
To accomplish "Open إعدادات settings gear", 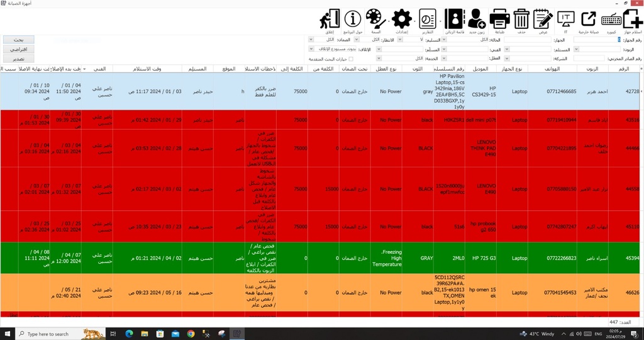I will click(401, 20).
